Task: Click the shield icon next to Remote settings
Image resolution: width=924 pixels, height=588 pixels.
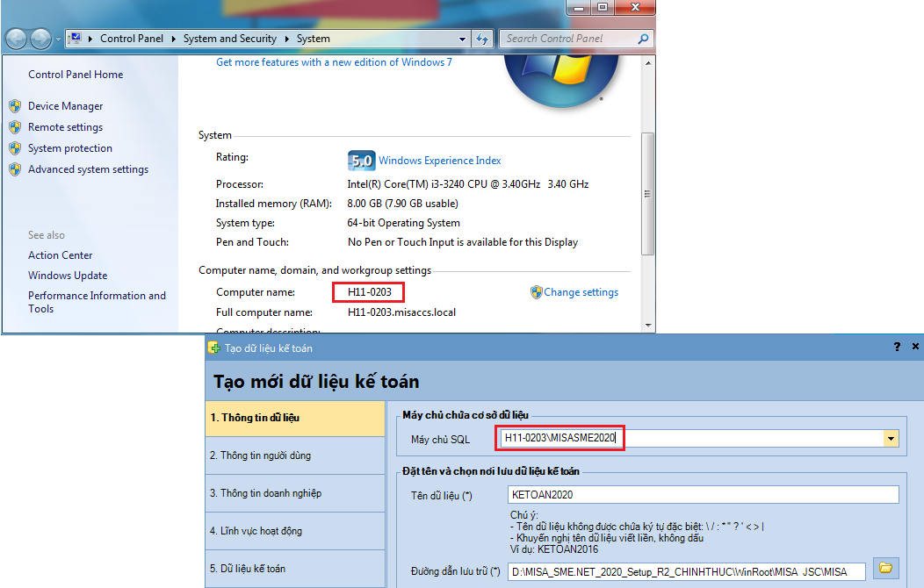Action: pos(15,127)
